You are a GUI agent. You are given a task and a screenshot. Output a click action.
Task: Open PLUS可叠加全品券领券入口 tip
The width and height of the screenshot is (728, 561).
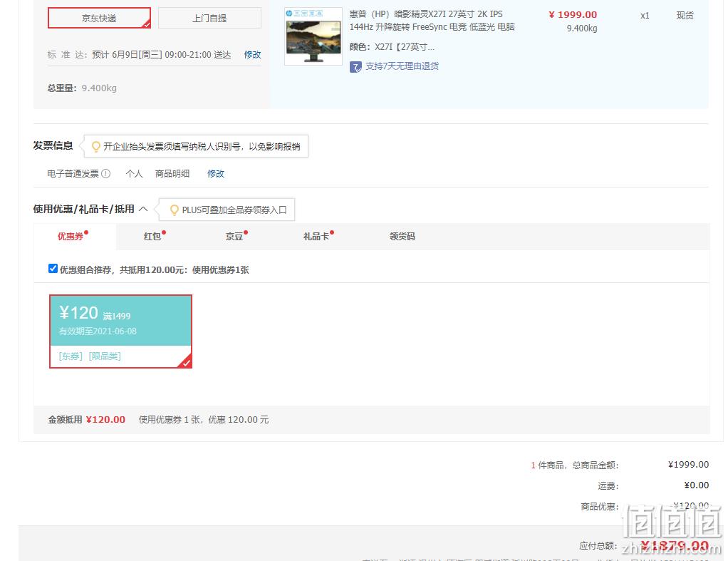pos(234,210)
